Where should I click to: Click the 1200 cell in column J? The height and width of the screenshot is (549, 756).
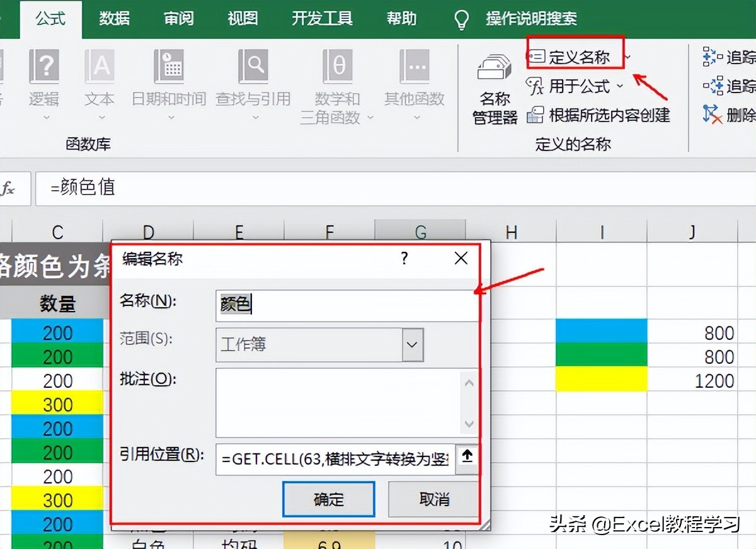click(692, 380)
